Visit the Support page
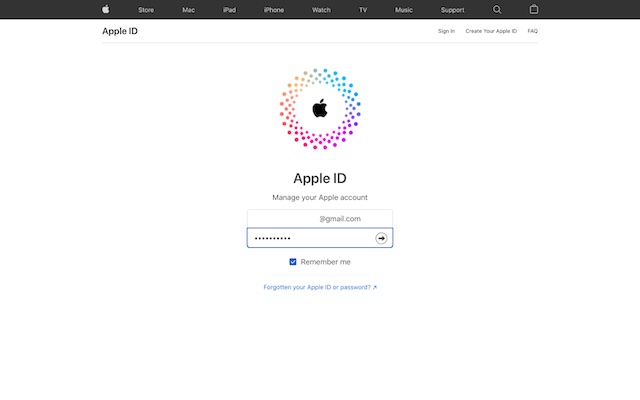The width and height of the screenshot is (640, 400). click(x=452, y=10)
